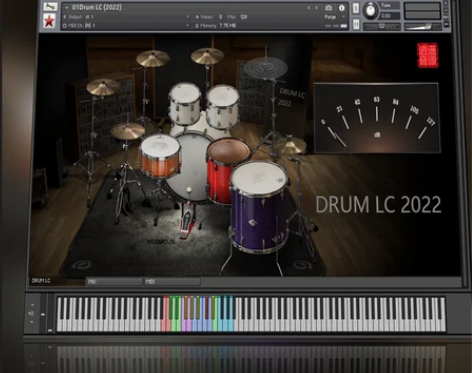Open instrument edit mode with wrench icon
This screenshot has width=472, height=373.
(50, 7)
